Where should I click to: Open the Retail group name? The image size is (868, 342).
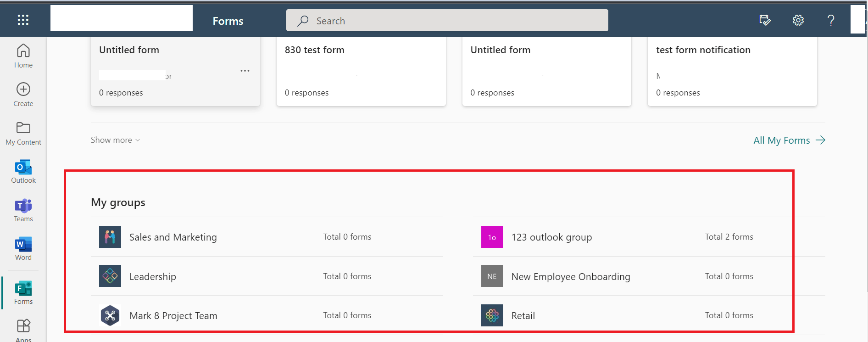(523, 316)
